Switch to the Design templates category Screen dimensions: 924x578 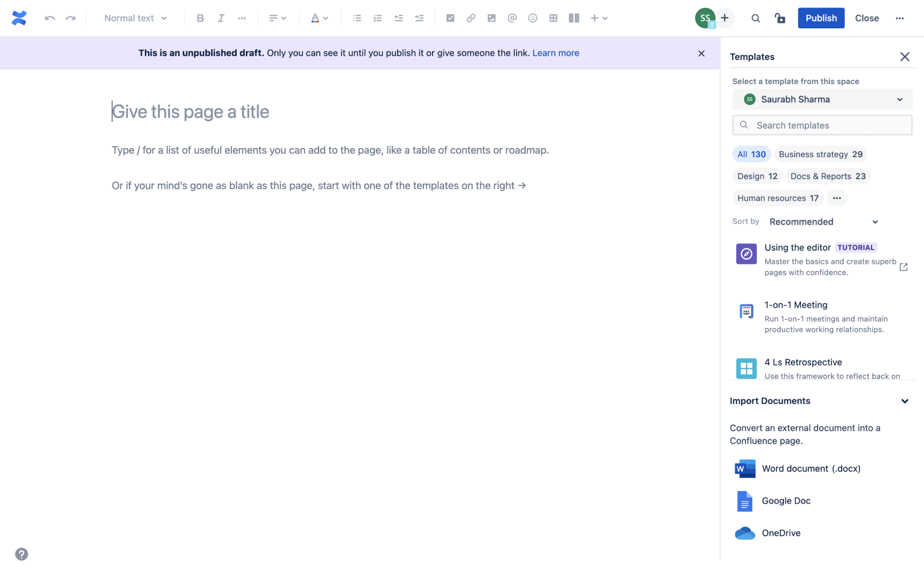757,176
